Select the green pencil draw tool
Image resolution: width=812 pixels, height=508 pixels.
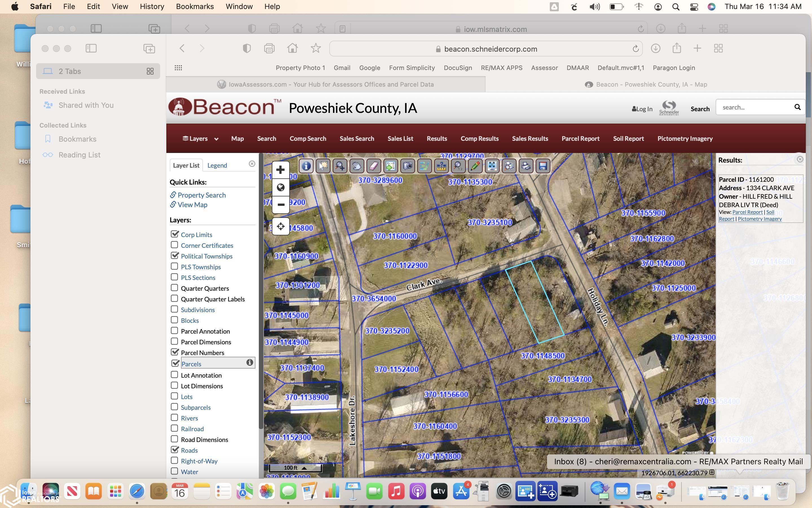(x=475, y=166)
